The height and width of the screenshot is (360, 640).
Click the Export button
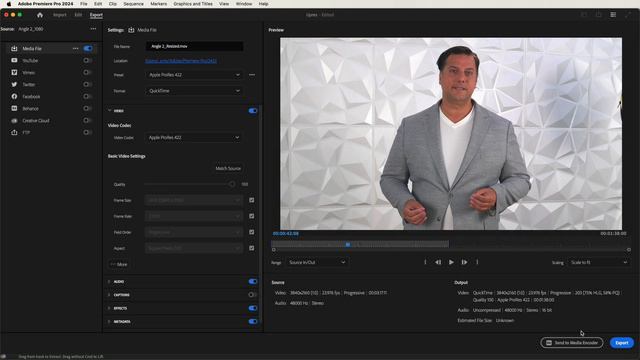pyautogui.click(x=622, y=343)
